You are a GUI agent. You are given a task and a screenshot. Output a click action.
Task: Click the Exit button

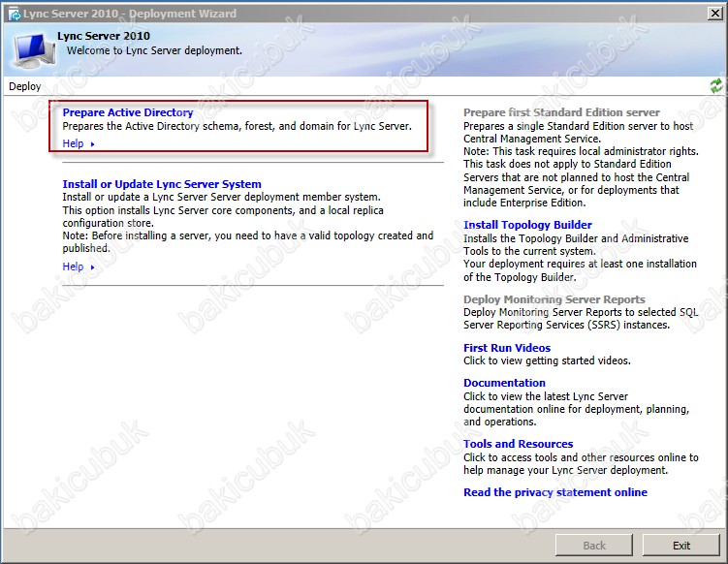click(681, 545)
